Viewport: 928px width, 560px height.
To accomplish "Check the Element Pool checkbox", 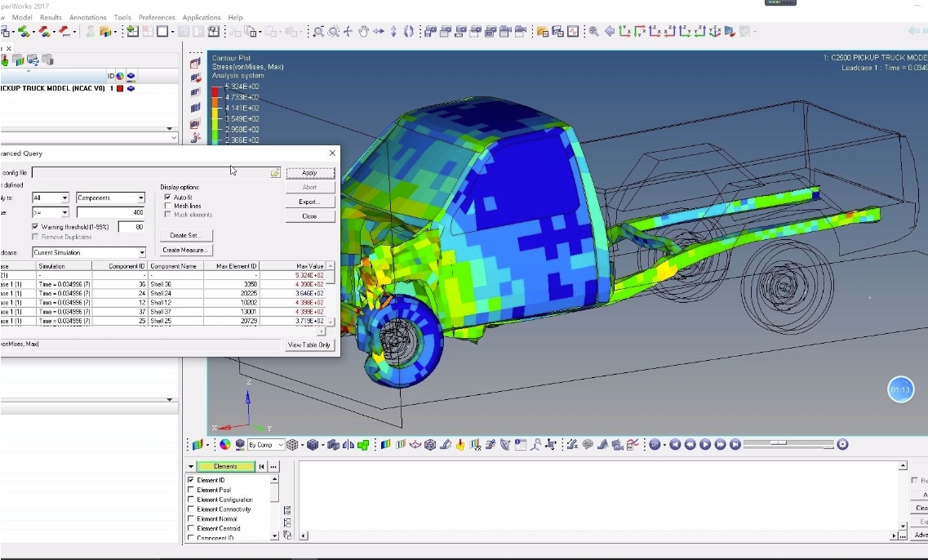I will pos(190,490).
